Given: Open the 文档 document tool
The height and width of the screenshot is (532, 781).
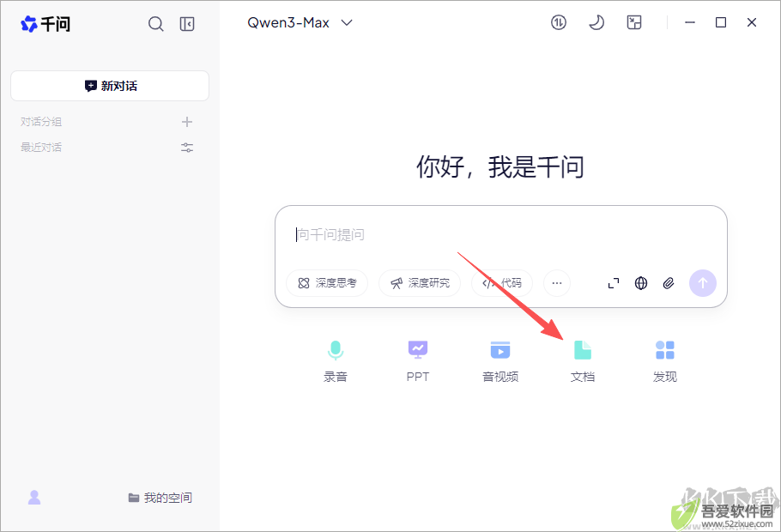Looking at the screenshot, I should coord(583,361).
